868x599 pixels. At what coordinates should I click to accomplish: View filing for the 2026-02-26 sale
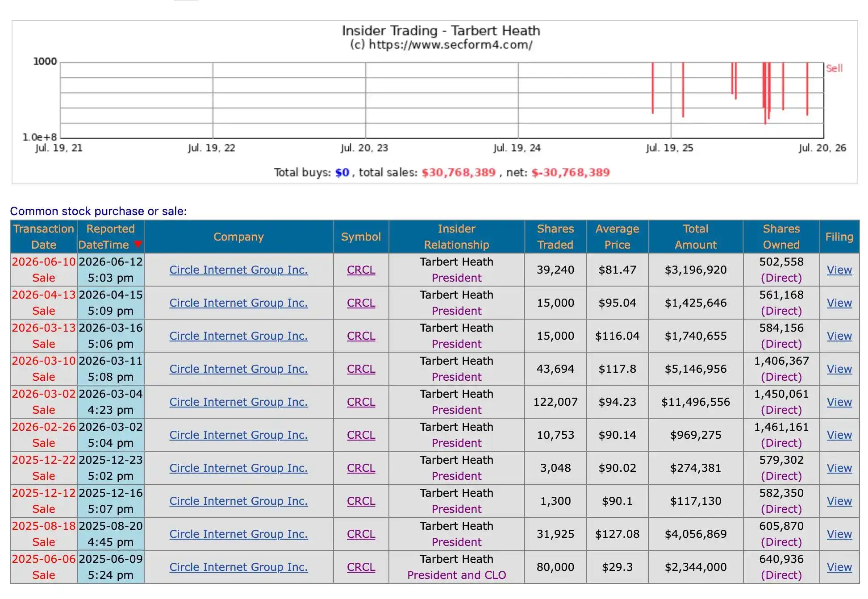[839, 435]
